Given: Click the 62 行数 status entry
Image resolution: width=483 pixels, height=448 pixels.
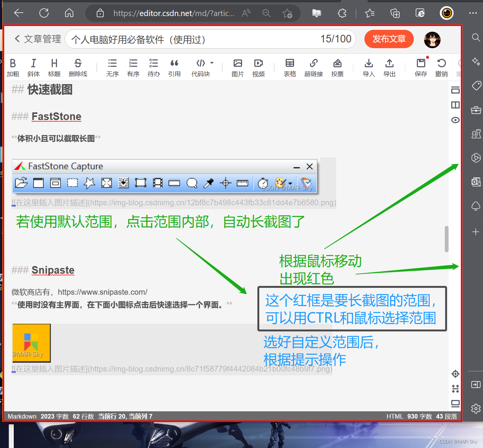Looking at the screenshot, I should [83, 416].
